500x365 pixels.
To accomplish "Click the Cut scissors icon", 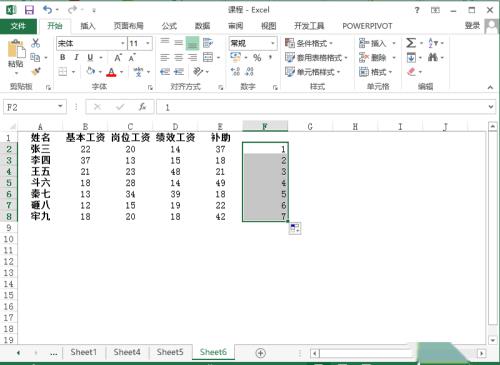I will pos(35,43).
